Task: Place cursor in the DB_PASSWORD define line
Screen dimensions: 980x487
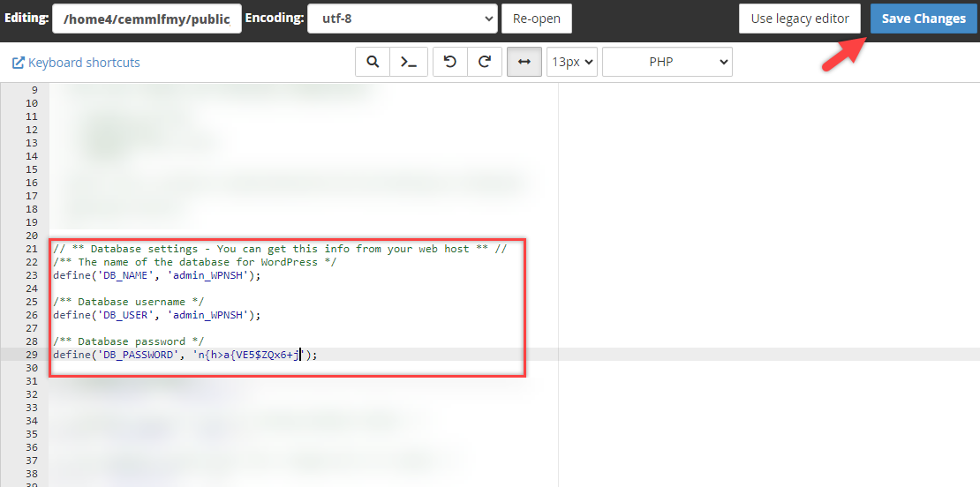Action: pyautogui.click(x=184, y=355)
